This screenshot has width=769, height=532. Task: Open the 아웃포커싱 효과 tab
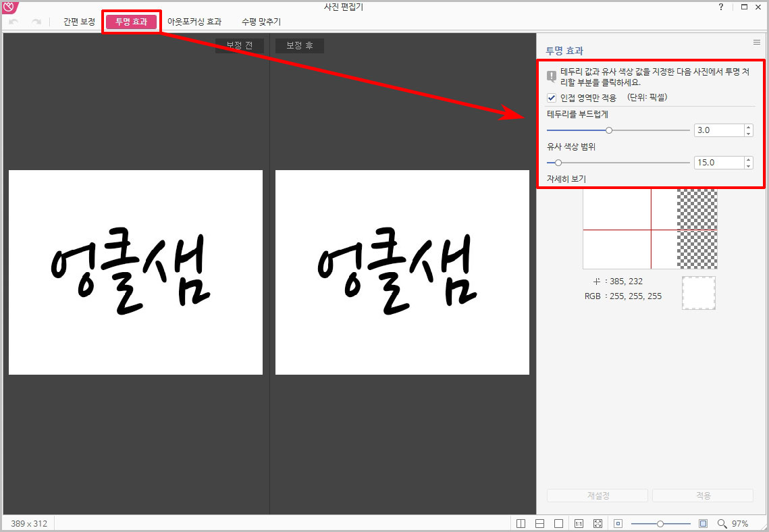coord(194,21)
